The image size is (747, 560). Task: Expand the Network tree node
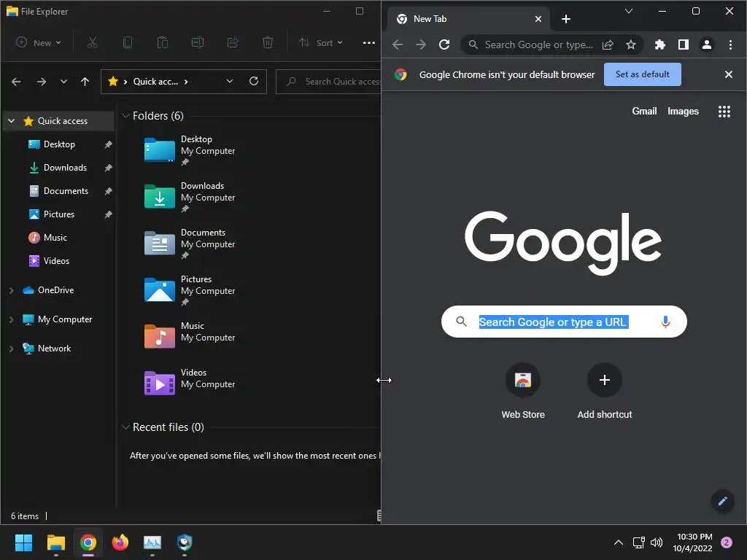(x=12, y=349)
